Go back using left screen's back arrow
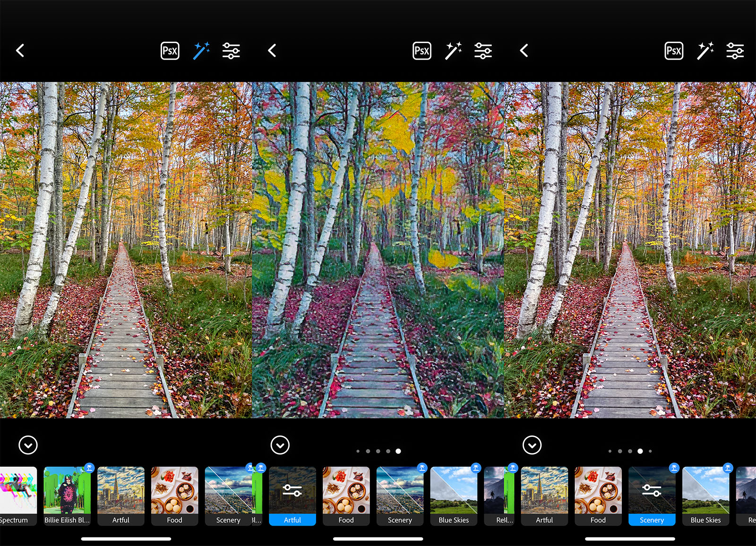The height and width of the screenshot is (546, 756). 20,51
